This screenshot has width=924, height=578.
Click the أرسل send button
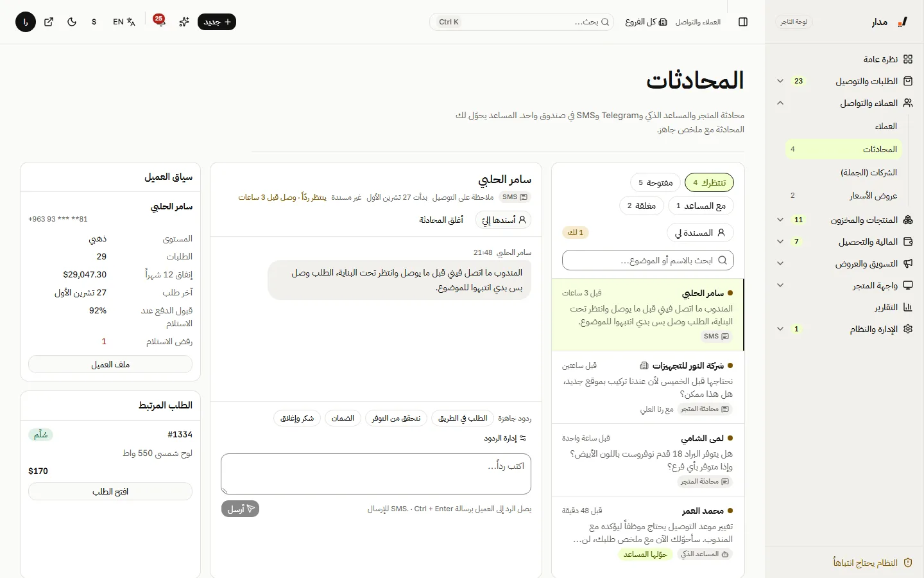click(x=240, y=509)
